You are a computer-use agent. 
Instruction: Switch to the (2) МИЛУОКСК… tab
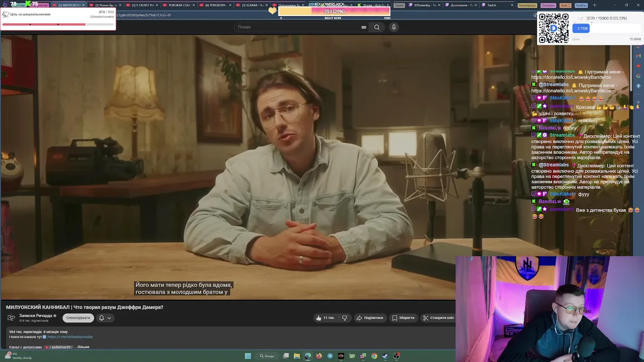pos(69,5)
